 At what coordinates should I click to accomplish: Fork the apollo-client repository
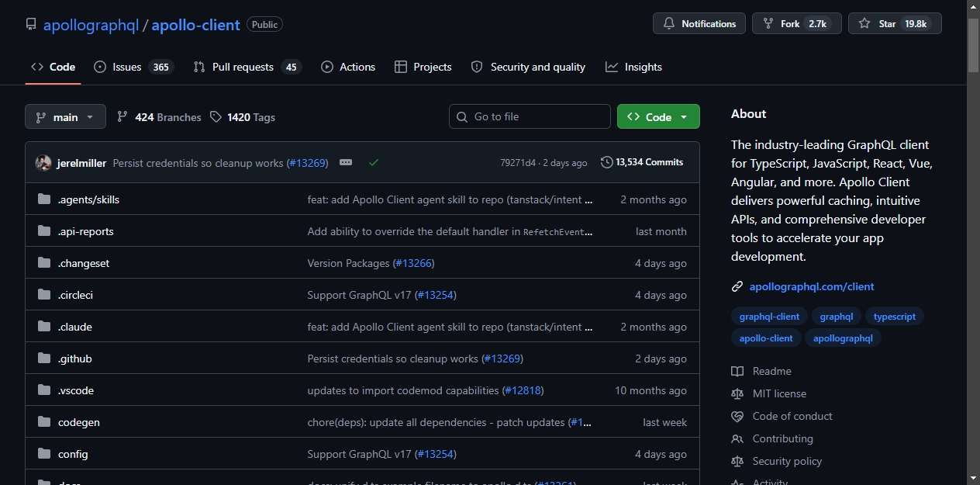[797, 23]
